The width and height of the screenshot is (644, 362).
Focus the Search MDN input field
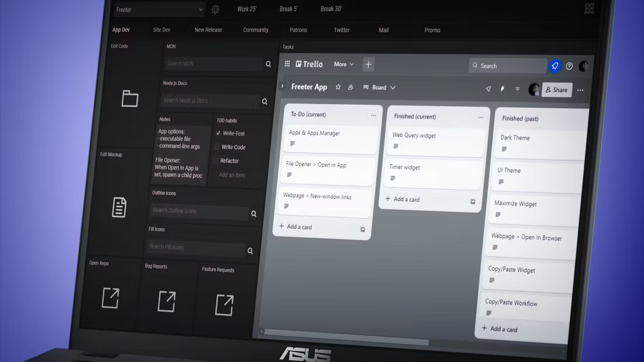[214, 64]
